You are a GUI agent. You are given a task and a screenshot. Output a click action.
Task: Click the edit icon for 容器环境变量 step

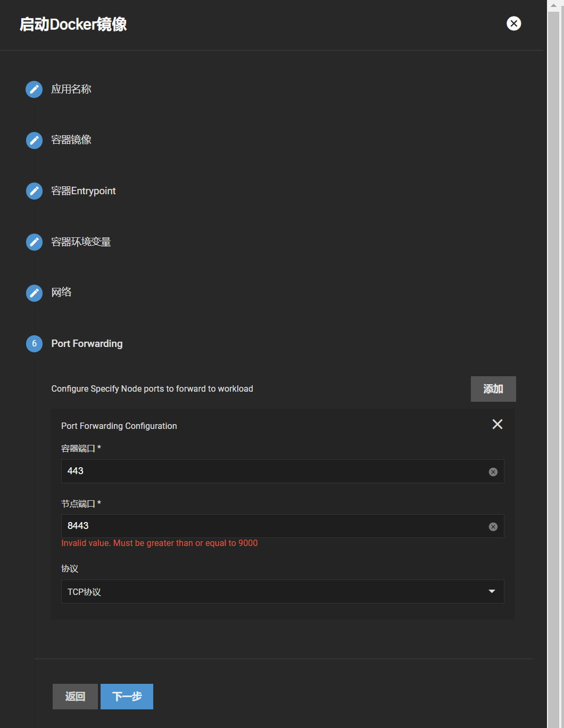click(x=34, y=242)
